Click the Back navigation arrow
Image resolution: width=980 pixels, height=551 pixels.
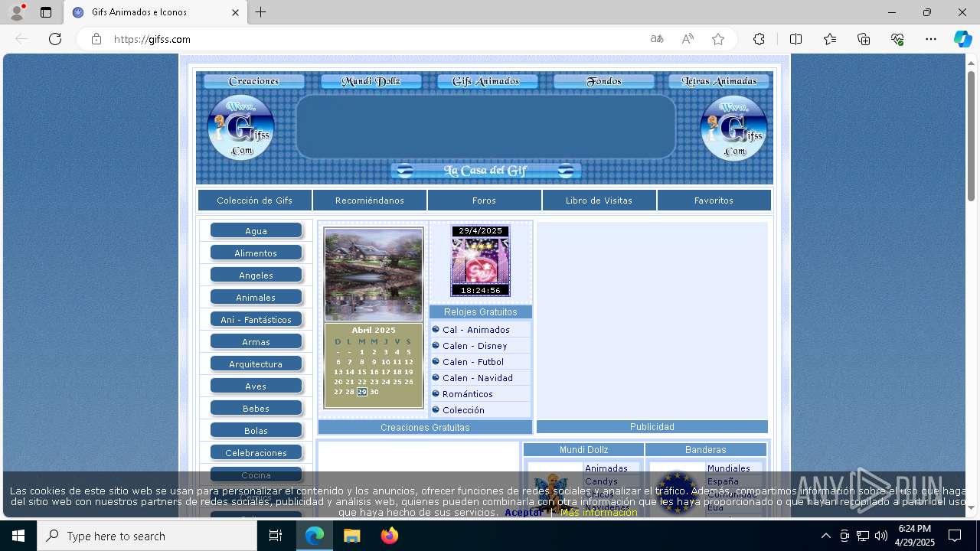pyautogui.click(x=21, y=39)
